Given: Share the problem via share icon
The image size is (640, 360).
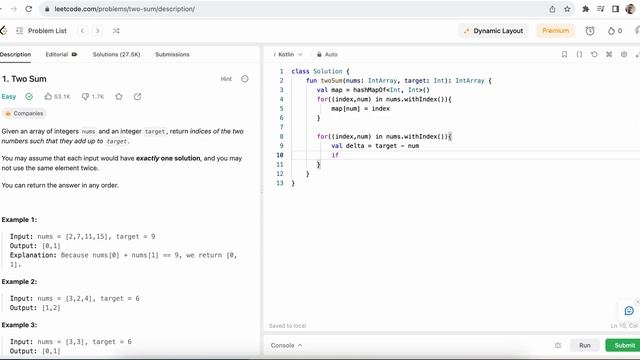Looking at the screenshot, I should [138, 96].
